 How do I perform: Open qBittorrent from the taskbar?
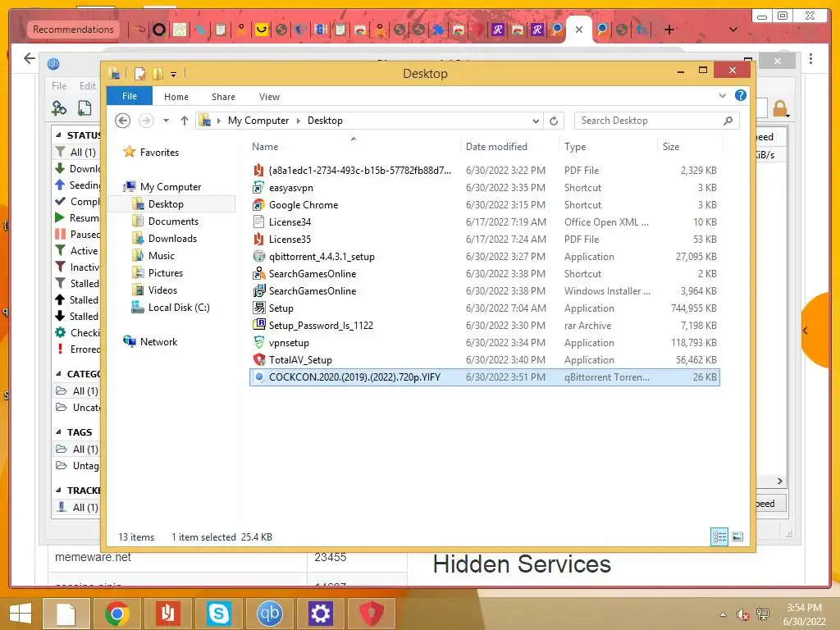[x=269, y=614]
